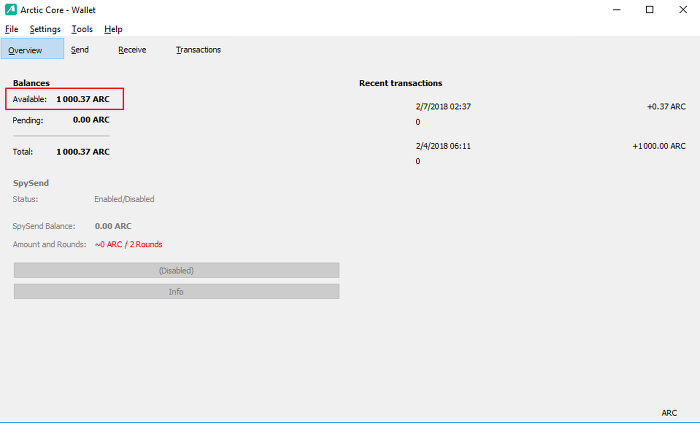Open the Help menu
Image resolution: width=700 pixels, height=423 pixels.
(113, 29)
